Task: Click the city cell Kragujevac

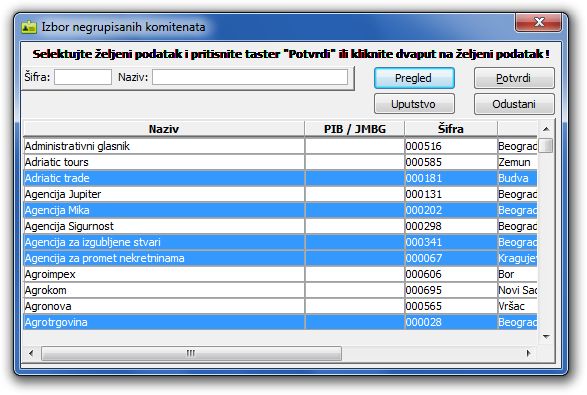Action: point(517,258)
